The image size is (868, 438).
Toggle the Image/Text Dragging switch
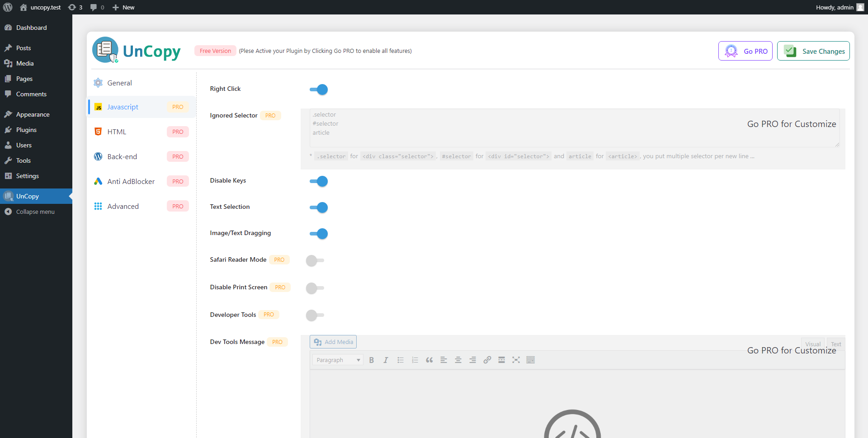point(319,234)
